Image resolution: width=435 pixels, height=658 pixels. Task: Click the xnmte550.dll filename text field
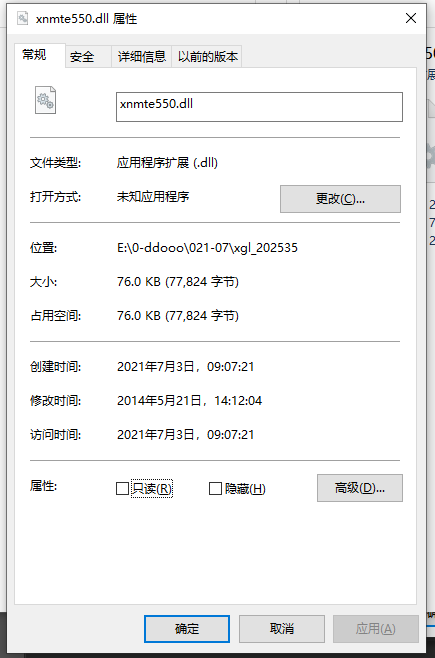[x=259, y=107]
